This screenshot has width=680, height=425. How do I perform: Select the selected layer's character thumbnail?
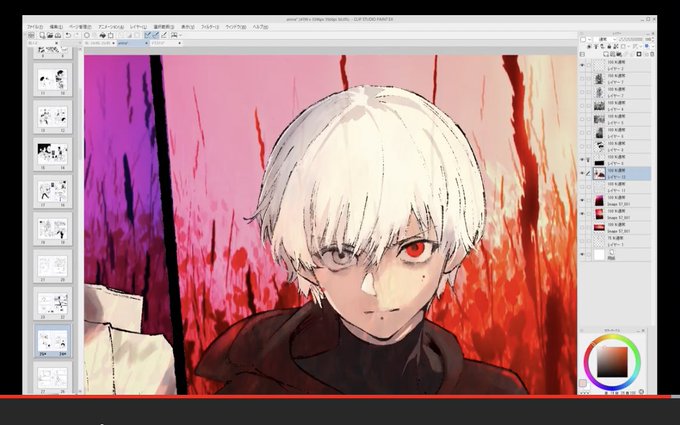[599, 173]
